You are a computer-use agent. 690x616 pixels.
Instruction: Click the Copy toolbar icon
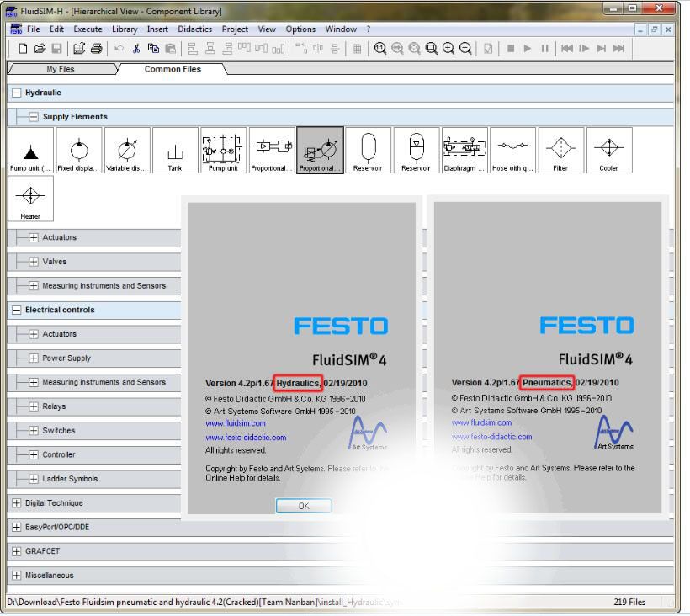click(153, 49)
